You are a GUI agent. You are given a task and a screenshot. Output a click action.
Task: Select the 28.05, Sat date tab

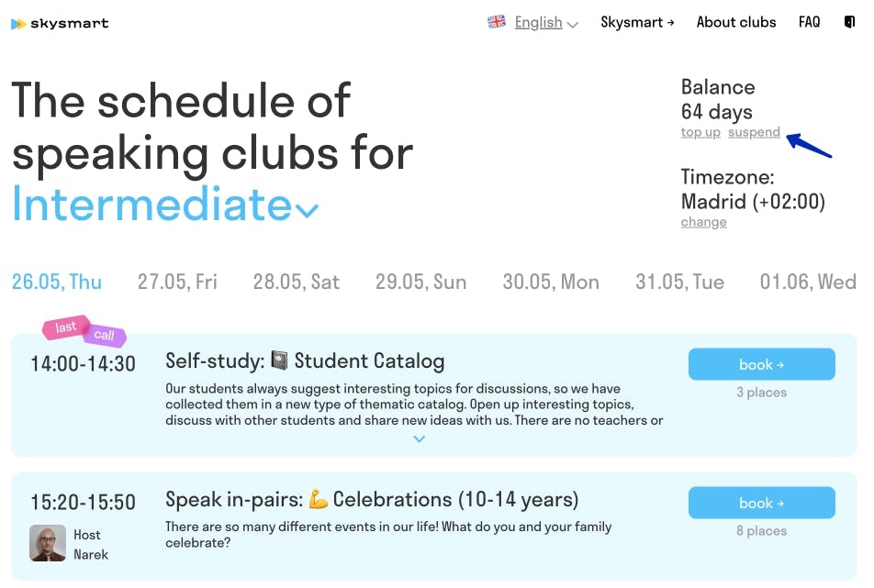coord(297,282)
